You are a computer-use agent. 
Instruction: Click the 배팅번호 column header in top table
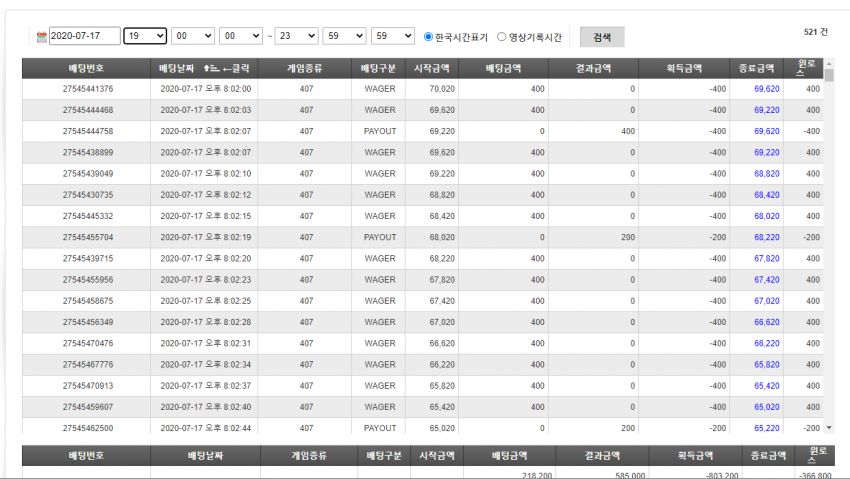(86, 68)
